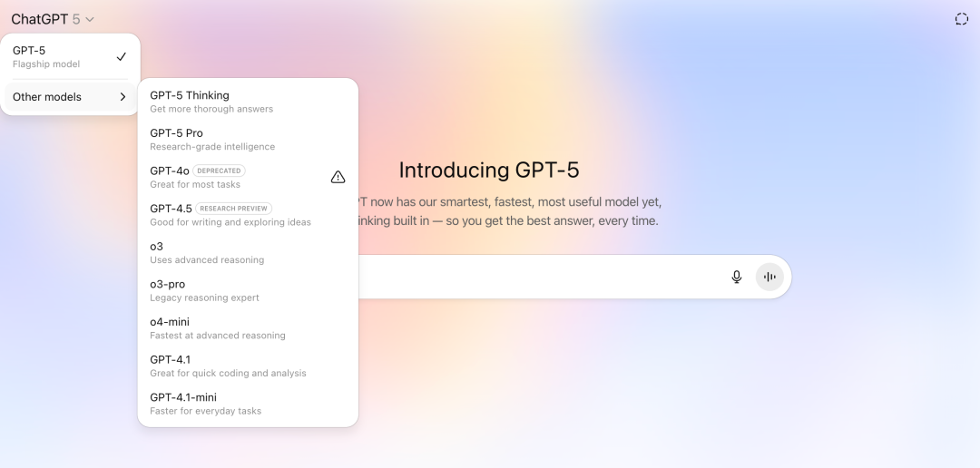Open temporary chat with the dashed circle icon
Viewport: 980px width, 468px height.
click(961, 19)
